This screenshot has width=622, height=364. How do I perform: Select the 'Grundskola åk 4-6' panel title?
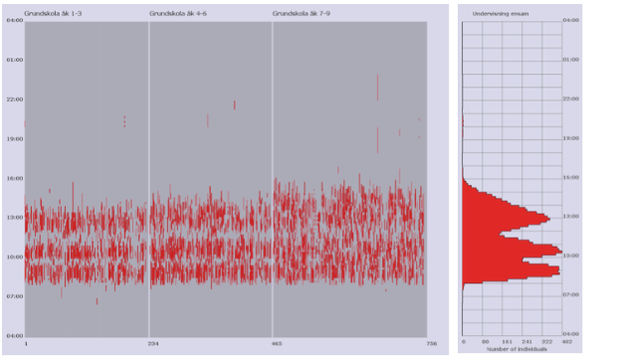178,14
